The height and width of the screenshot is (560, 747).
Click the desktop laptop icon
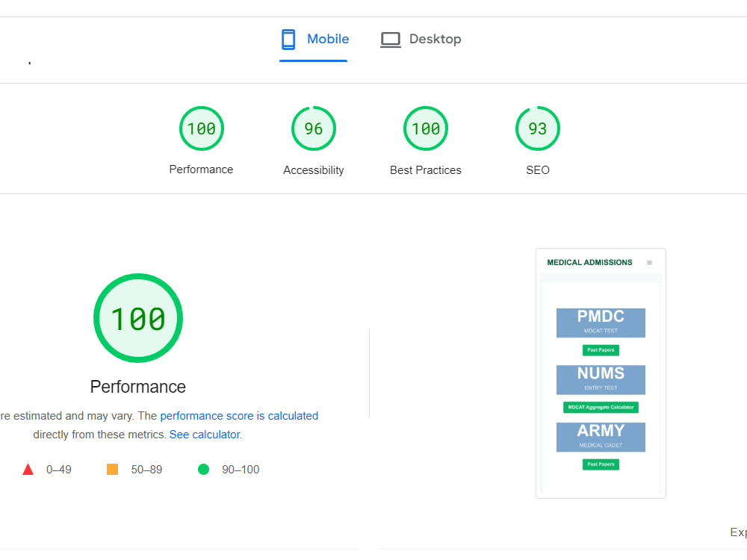coord(390,40)
